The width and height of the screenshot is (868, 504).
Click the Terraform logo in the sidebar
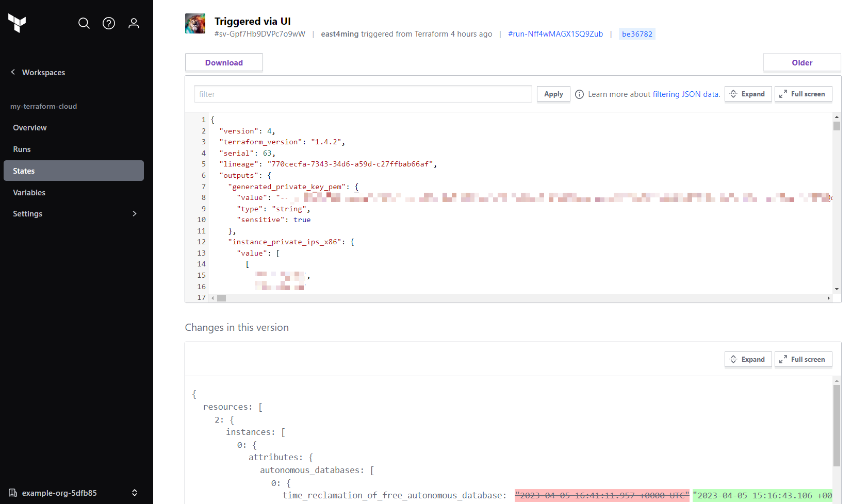pos(17,23)
